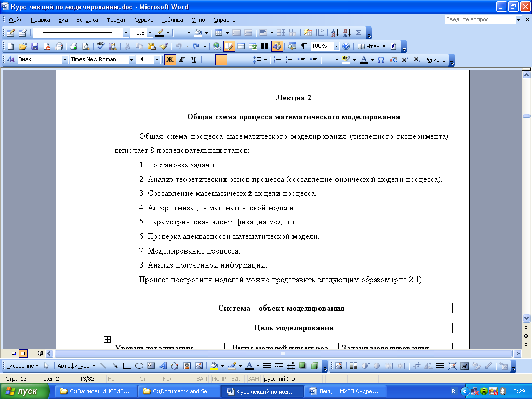
Task: Open the Times New Roman font dropdown
Action: 131,60
